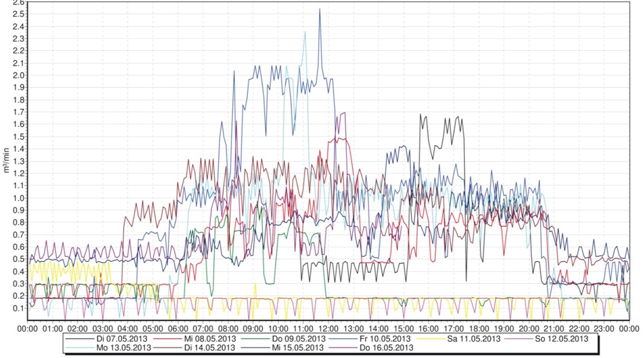Select legend entry Fr 10.05.2013

[370, 339]
